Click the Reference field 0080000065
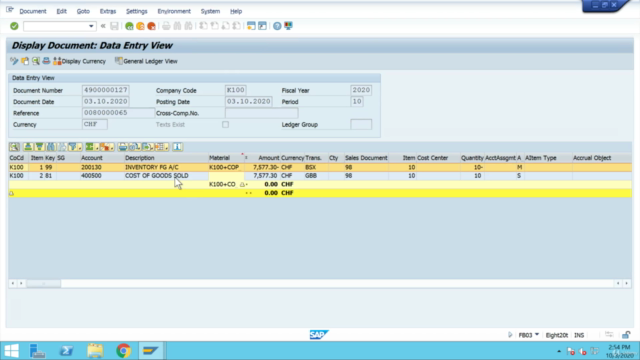Screen dimensions: 640x360 (x=118, y=113)
